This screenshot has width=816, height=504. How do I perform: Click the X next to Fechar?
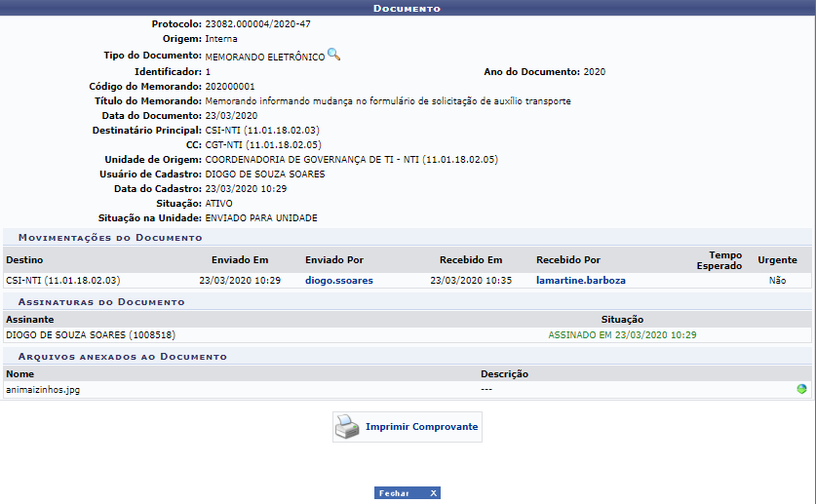click(x=433, y=493)
